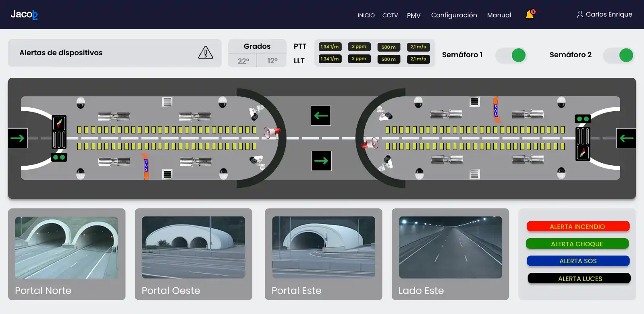Click the green entry arrow at far left
This screenshot has height=314, width=644.
click(18, 138)
